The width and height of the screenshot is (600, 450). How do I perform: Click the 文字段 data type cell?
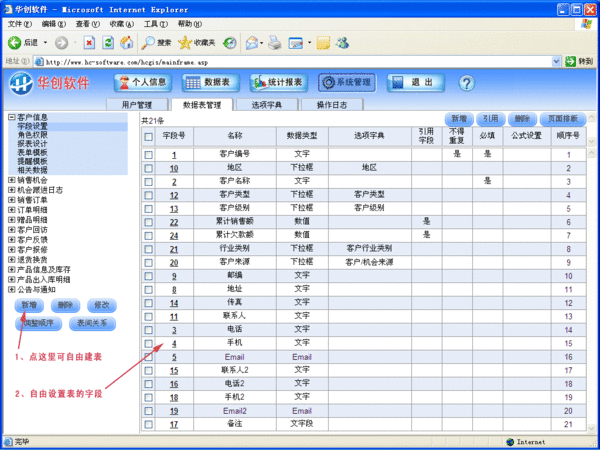coord(302,424)
